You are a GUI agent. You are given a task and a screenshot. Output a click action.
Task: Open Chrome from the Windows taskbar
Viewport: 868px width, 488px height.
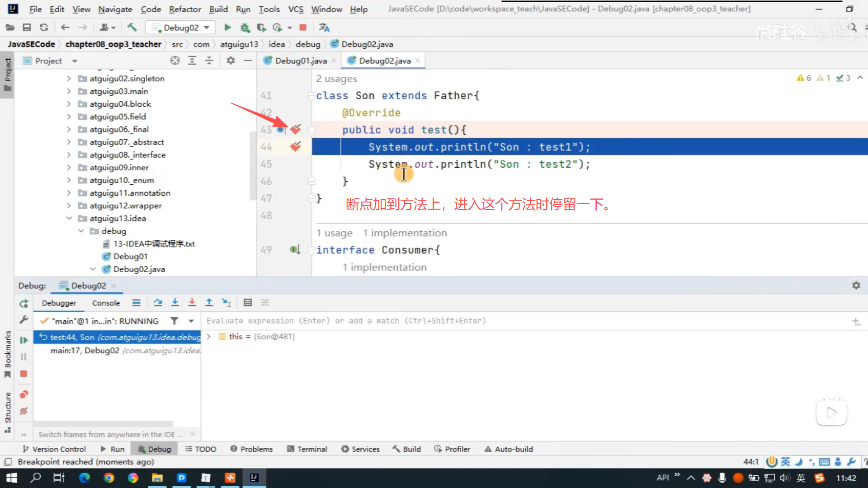(x=109, y=478)
